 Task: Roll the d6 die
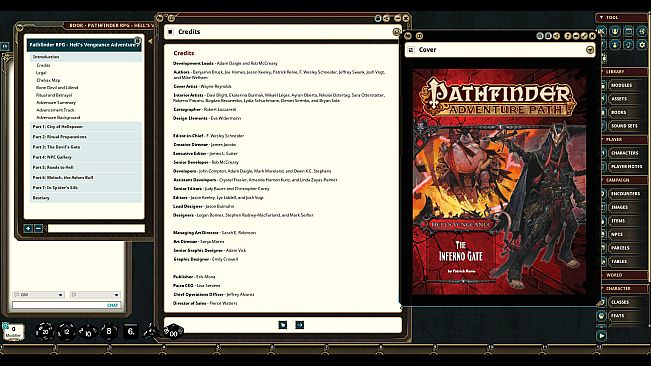131,331
